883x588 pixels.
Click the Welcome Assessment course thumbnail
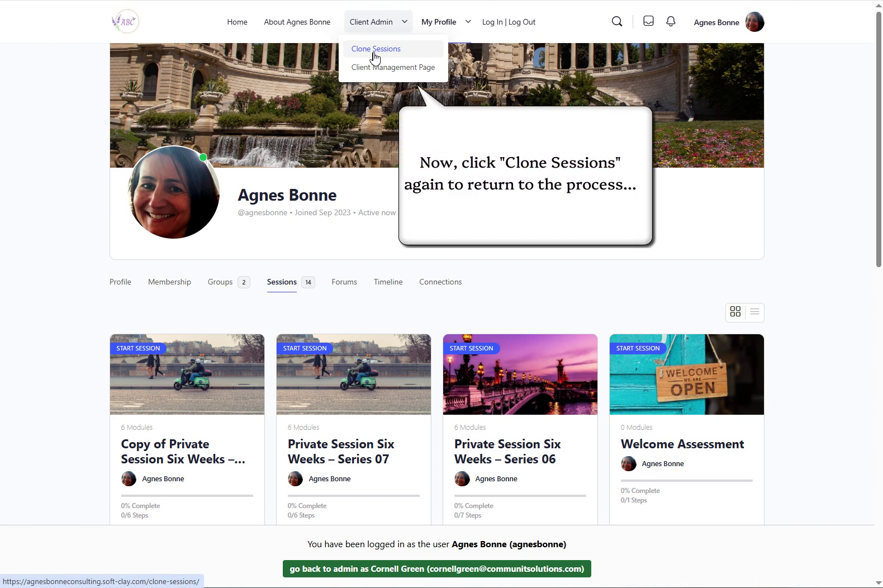[x=686, y=374]
